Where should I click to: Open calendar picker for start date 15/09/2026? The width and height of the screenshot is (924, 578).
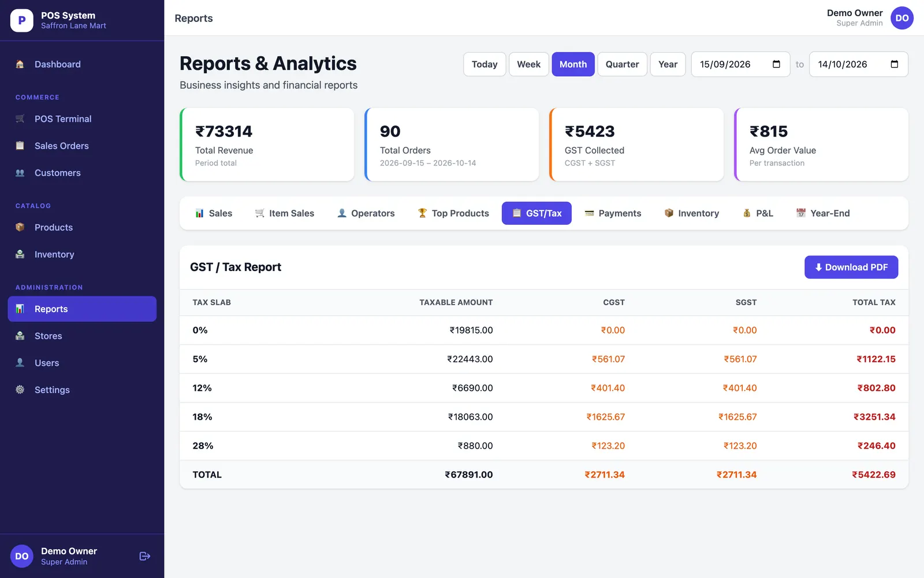click(x=776, y=64)
